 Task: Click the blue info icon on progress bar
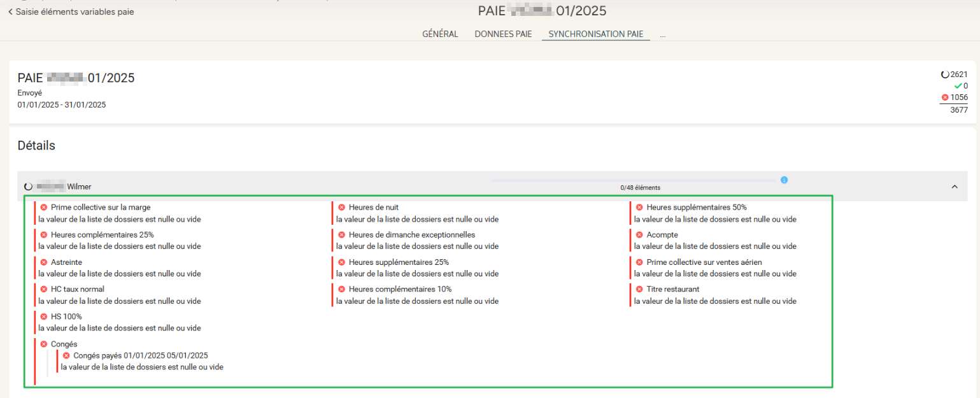point(784,180)
